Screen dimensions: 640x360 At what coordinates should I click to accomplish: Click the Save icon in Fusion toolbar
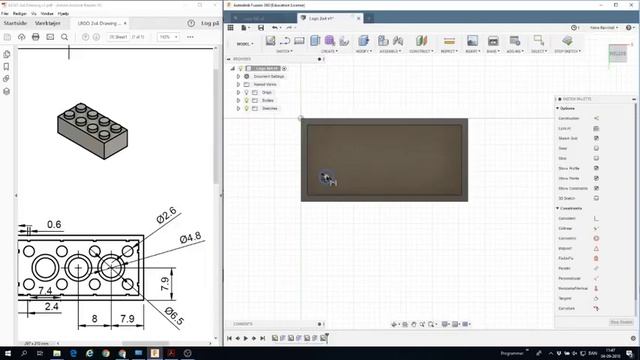point(261,28)
